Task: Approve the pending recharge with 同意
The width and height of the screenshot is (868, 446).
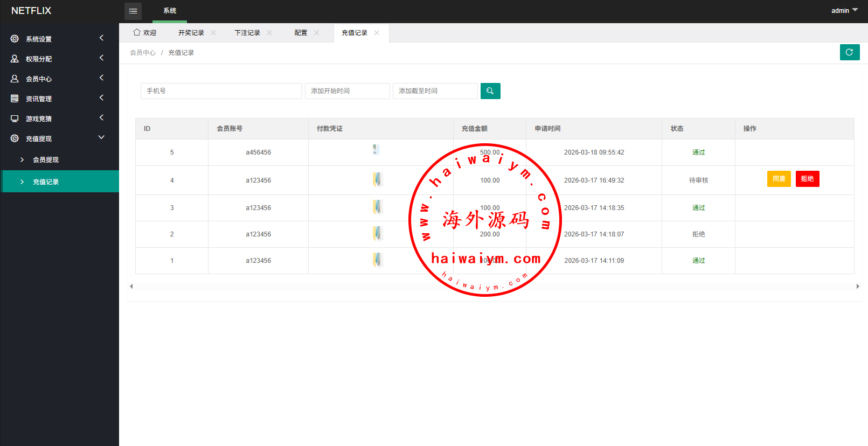Action: 779,179
